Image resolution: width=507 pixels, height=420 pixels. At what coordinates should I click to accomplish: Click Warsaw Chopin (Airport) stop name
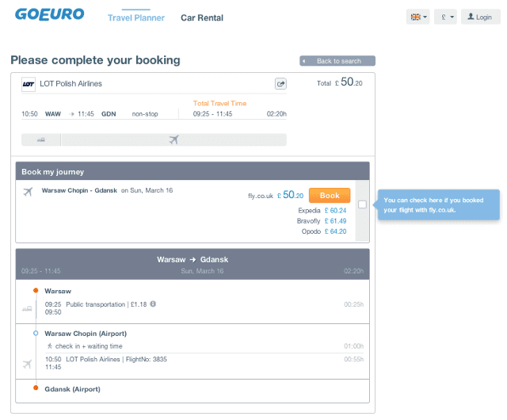pos(86,334)
